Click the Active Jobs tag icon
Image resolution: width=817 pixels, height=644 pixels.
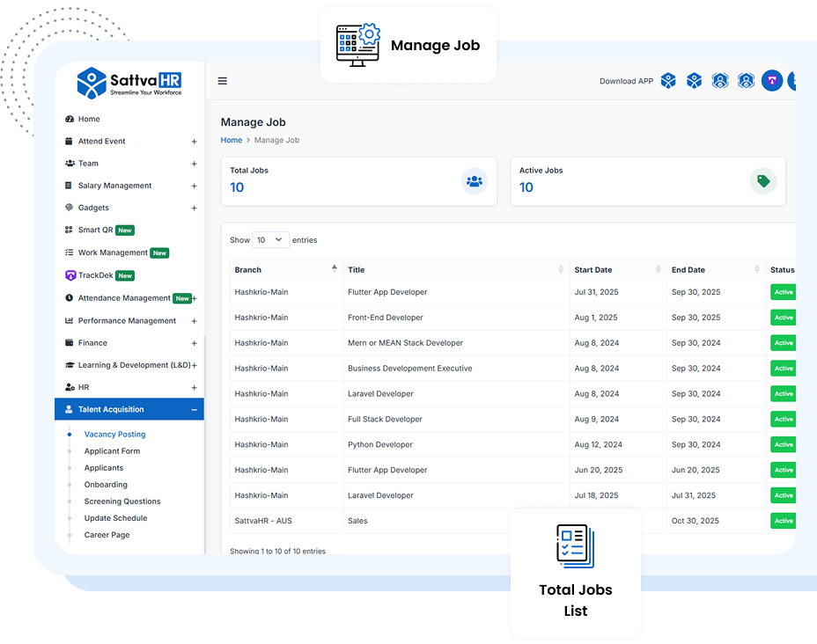763,181
